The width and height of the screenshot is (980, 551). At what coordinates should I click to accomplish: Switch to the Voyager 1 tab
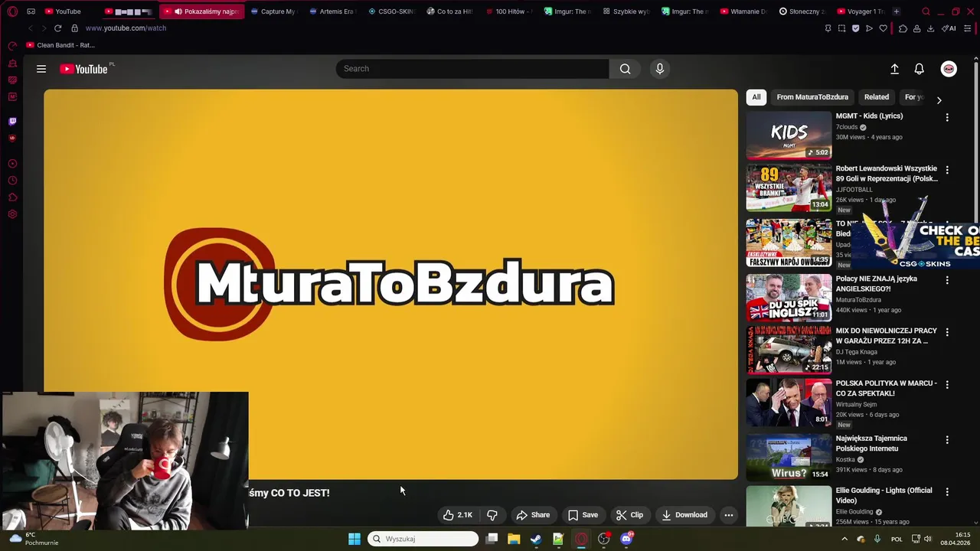(x=861, y=11)
